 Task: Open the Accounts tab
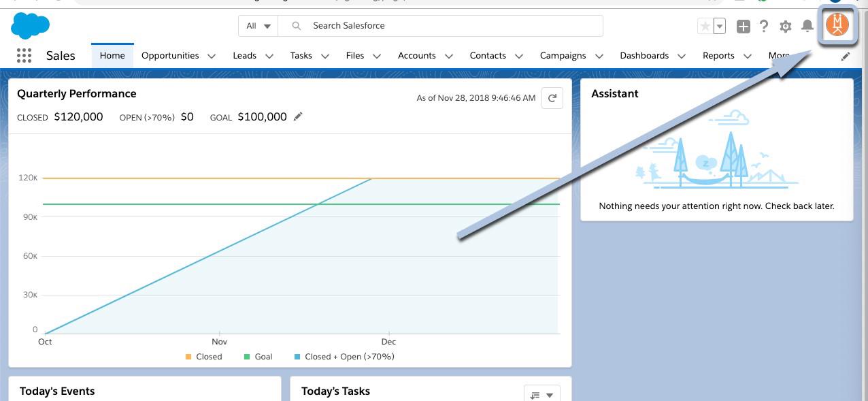click(x=416, y=56)
